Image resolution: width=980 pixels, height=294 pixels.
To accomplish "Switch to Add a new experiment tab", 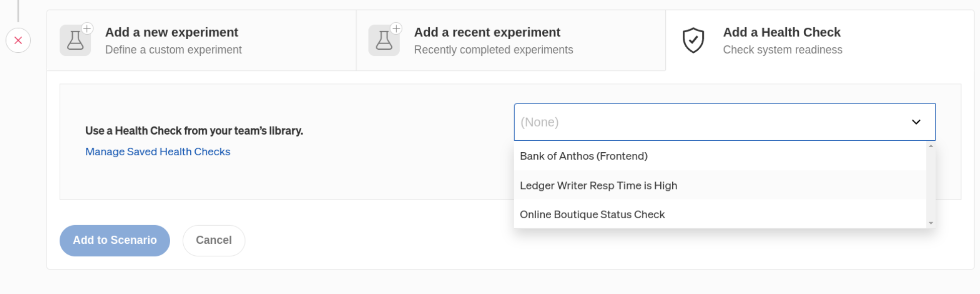I will [201, 40].
